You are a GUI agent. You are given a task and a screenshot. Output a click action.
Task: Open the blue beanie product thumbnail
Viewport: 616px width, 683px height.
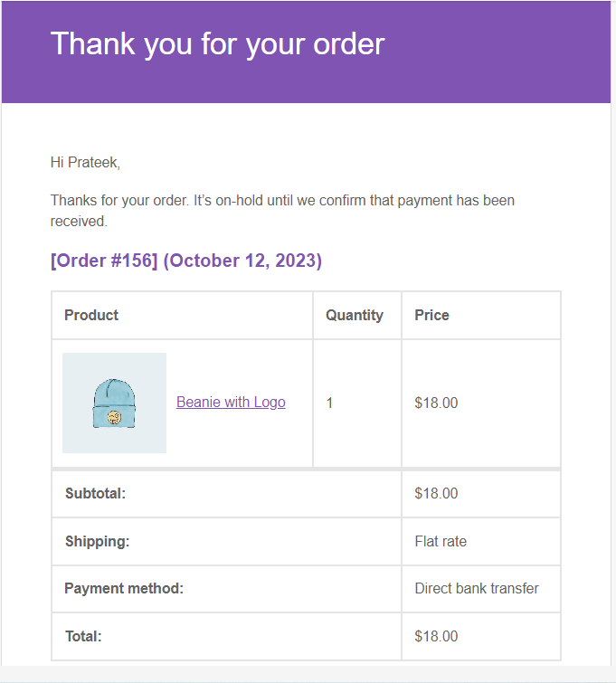[114, 403]
